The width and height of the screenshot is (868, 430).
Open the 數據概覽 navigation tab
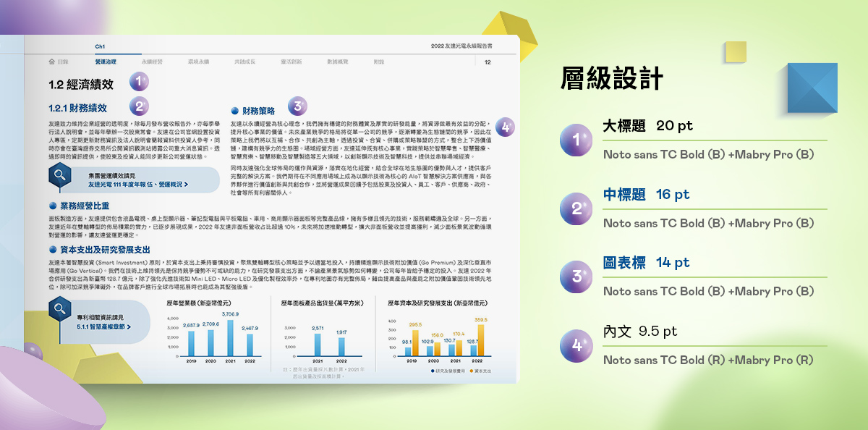tap(339, 63)
